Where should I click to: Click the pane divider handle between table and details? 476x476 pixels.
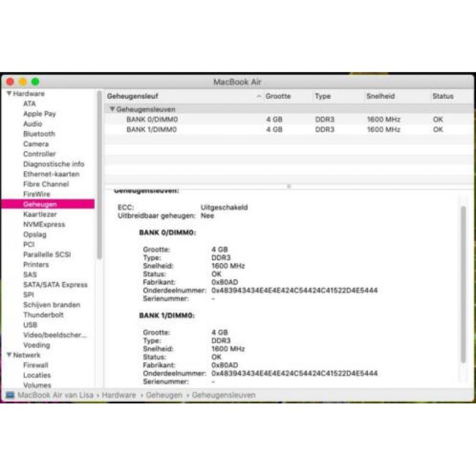pyautogui.click(x=289, y=186)
